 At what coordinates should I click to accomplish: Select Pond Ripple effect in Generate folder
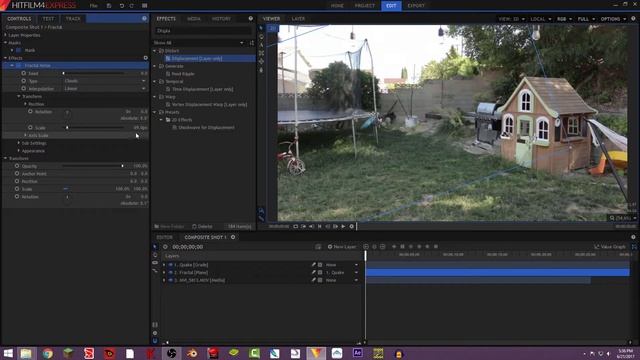(182, 74)
